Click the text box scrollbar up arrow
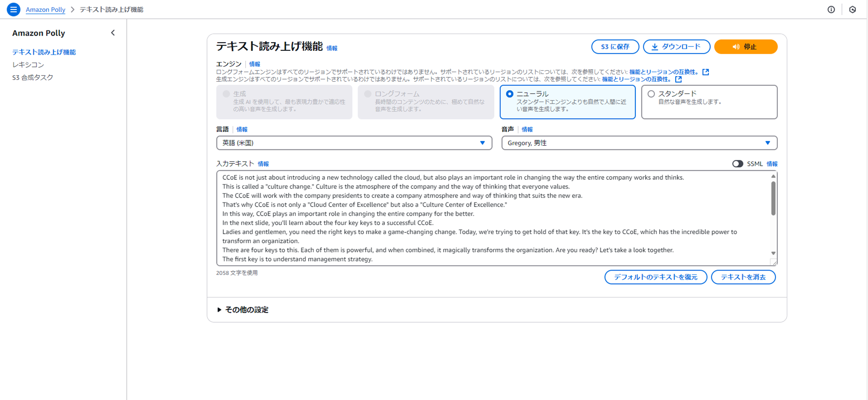Screen dimensions: 868x400 tap(773, 176)
